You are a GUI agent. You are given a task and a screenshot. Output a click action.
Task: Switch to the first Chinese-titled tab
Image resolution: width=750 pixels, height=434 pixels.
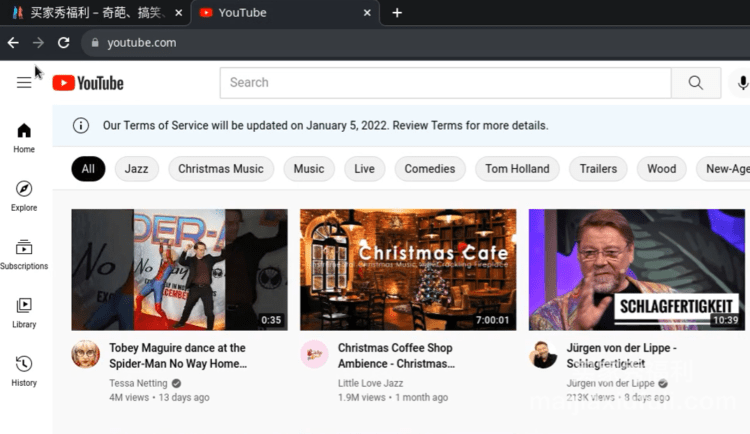point(95,13)
